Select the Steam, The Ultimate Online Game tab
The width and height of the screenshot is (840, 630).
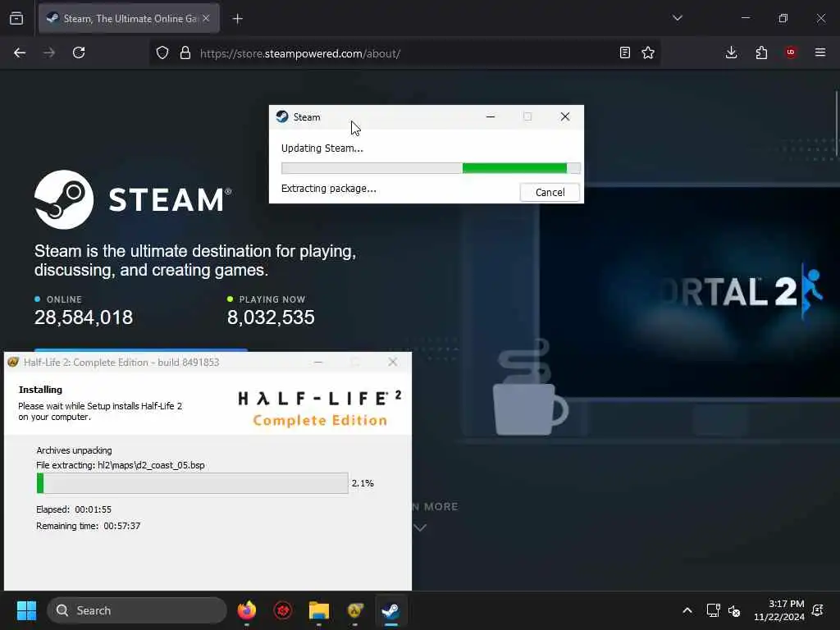click(x=129, y=19)
